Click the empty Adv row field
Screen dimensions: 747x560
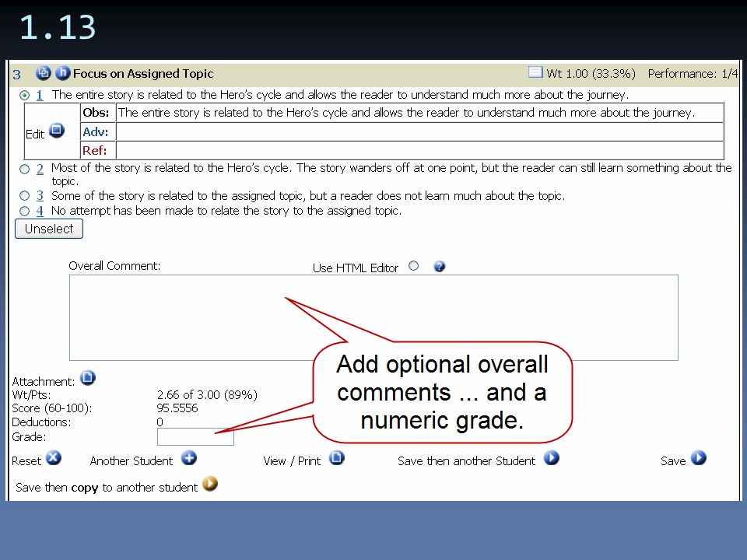[419, 132]
